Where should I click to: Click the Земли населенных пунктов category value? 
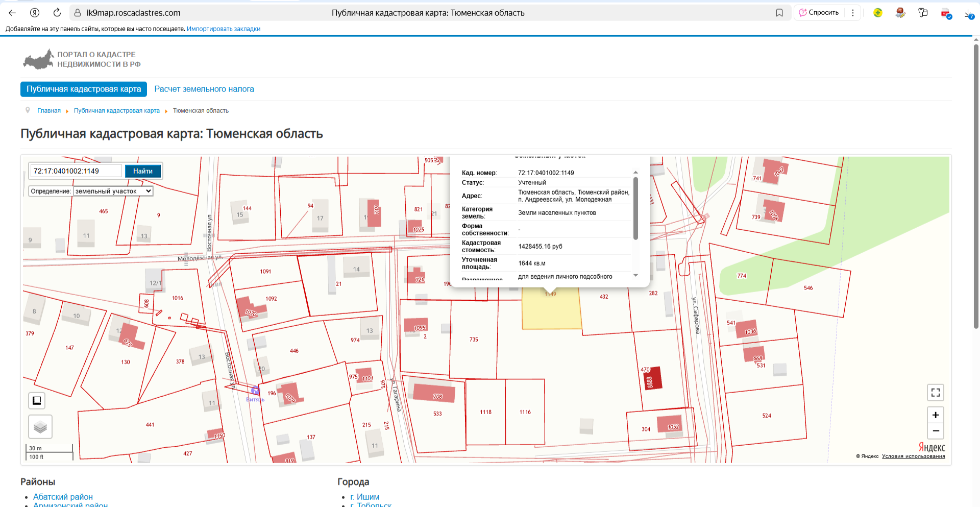tap(557, 213)
